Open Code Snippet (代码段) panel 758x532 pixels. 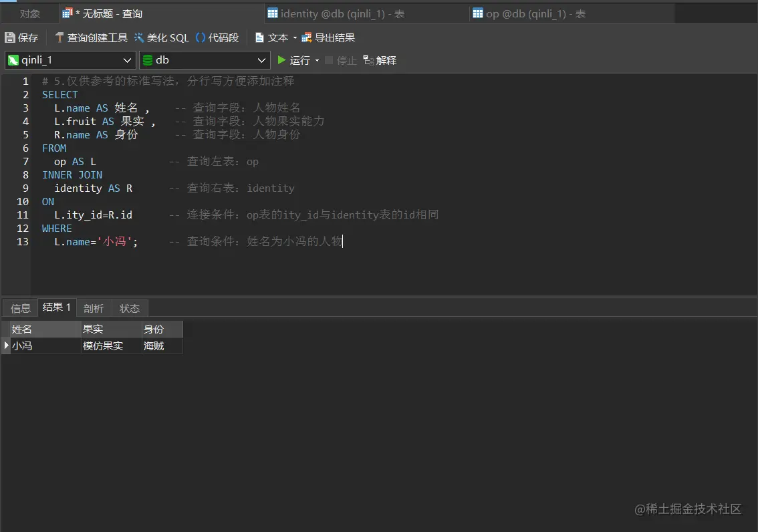point(217,37)
